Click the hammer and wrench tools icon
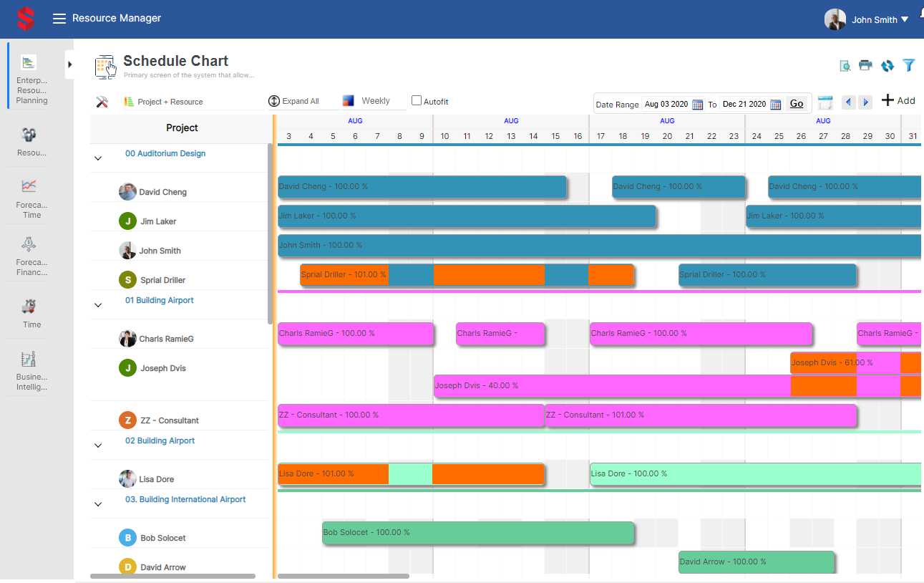 (x=102, y=102)
